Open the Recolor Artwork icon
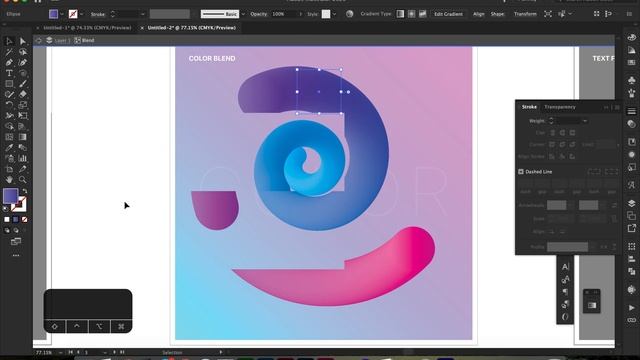The height and width of the screenshot is (360, 640). point(349,14)
